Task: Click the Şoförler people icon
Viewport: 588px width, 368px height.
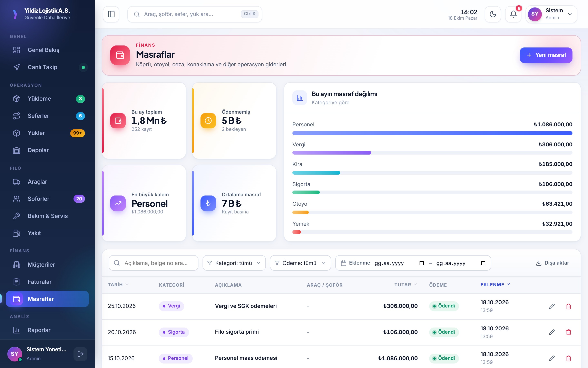Action: point(17,199)
